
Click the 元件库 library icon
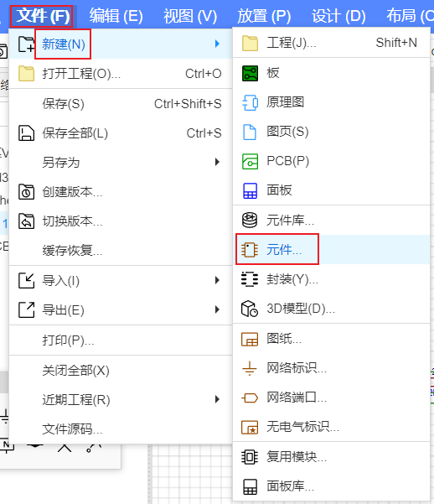[x=250, y=221]
